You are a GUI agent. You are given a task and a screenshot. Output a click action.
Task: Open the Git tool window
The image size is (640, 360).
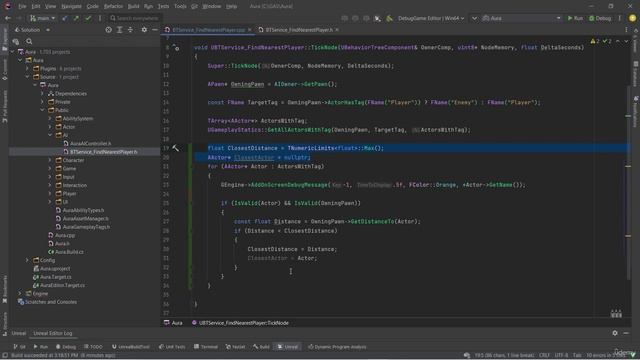point(19,347)
